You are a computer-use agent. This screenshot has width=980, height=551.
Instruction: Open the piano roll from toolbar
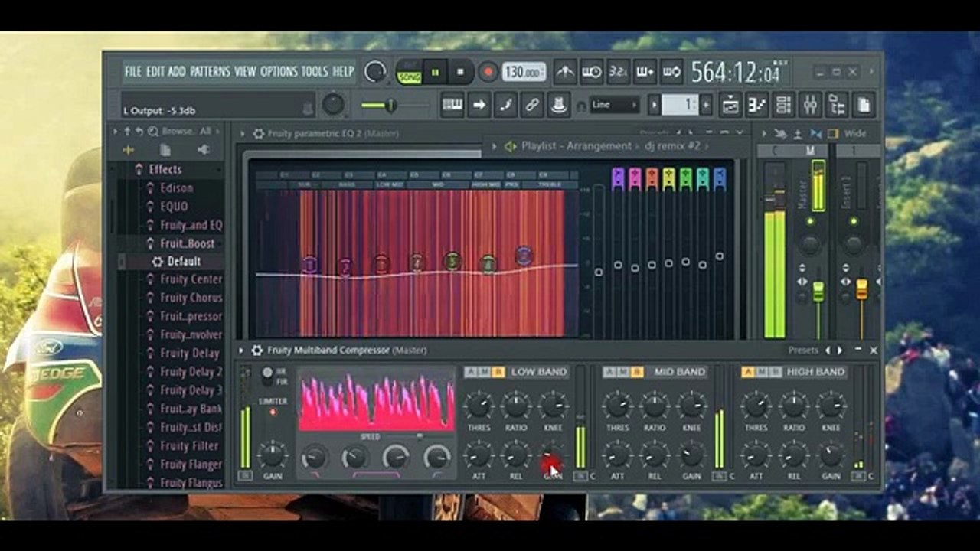click(x=757, y=105)
